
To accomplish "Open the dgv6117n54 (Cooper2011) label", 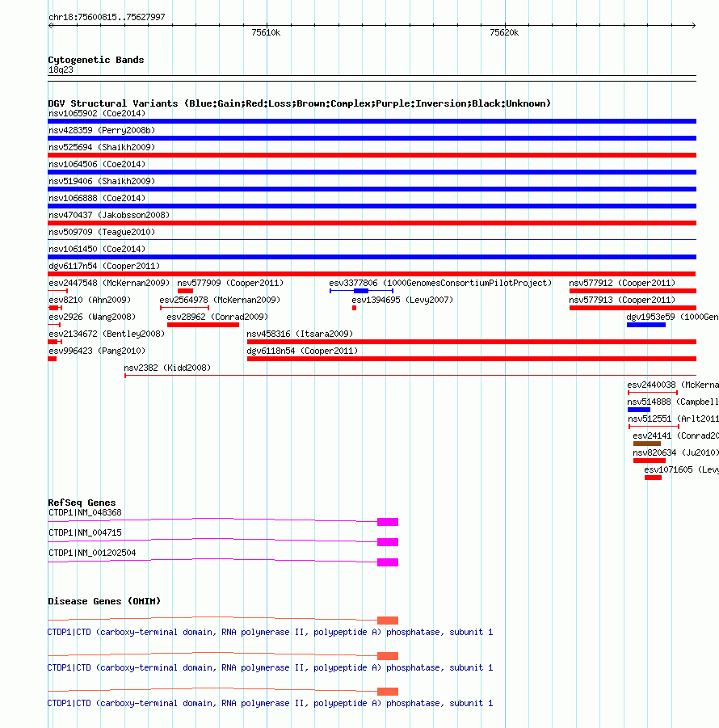I will click(x=104, y=266).
